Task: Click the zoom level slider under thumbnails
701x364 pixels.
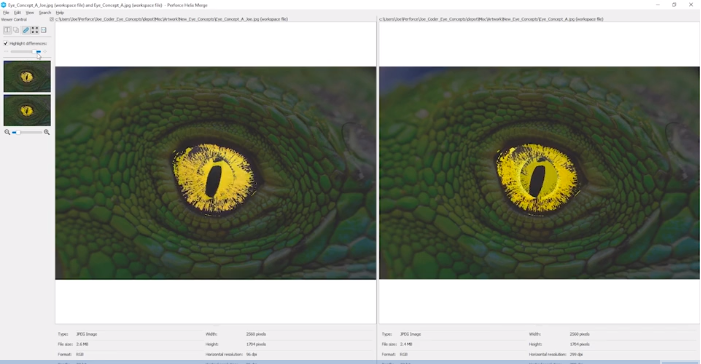Action: pos(27,132)
